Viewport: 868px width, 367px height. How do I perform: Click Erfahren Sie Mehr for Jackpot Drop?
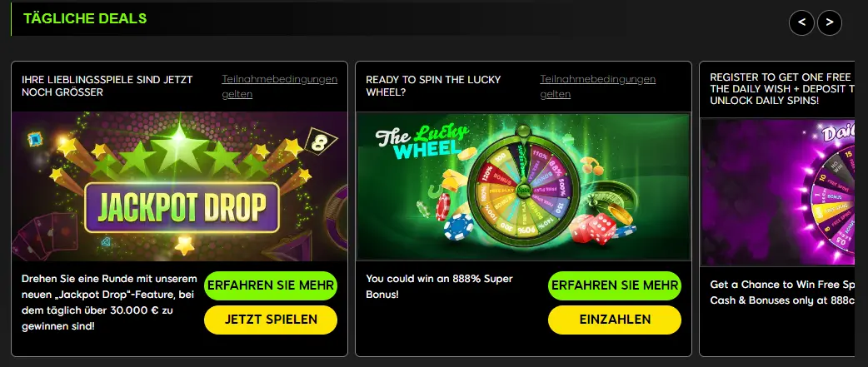271,285
